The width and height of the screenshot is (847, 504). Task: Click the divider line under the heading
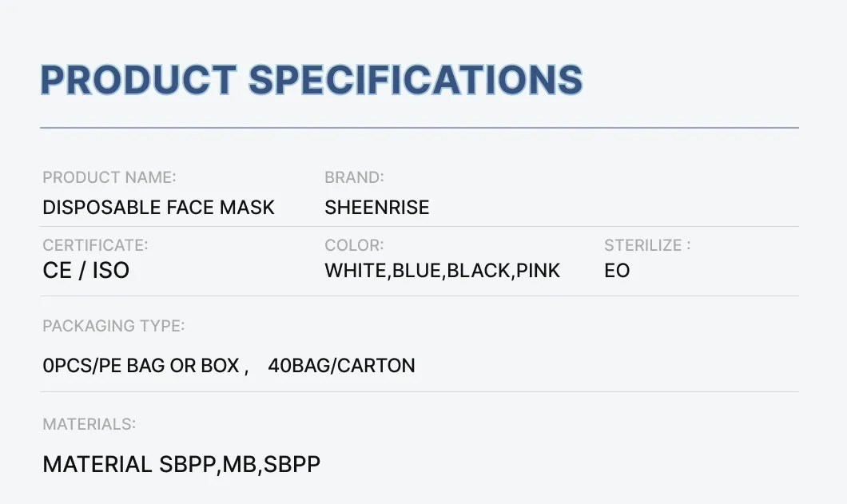[x=420, y=128]
